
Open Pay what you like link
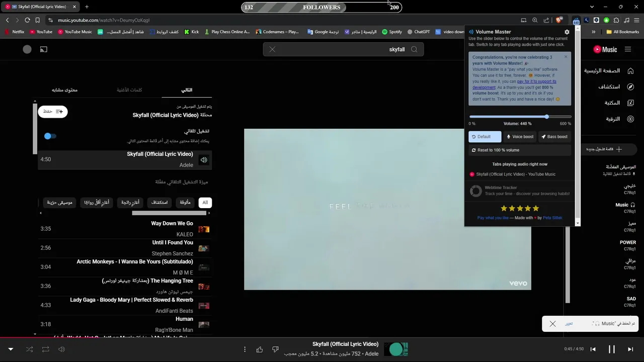[493, 218]
